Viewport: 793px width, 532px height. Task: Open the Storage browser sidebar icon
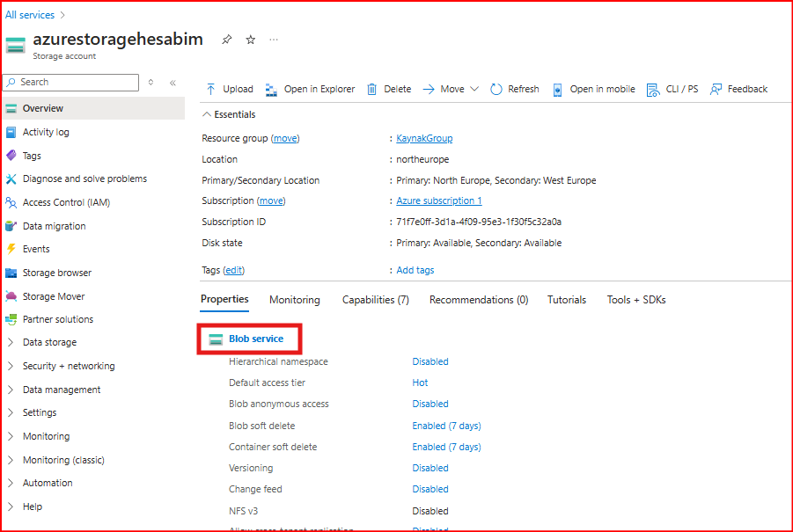click(11, 273)
